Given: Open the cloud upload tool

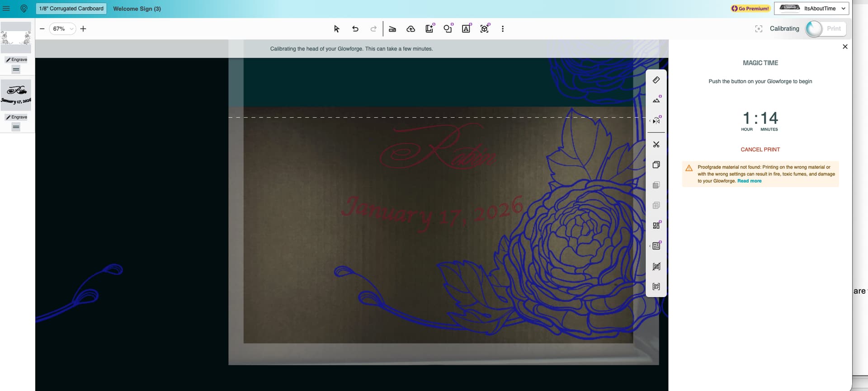Looking at the screenshot, I should [x=410, y=29].
